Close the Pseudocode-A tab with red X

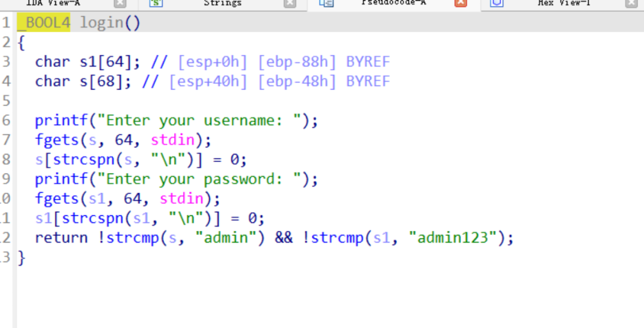point(460,3)
